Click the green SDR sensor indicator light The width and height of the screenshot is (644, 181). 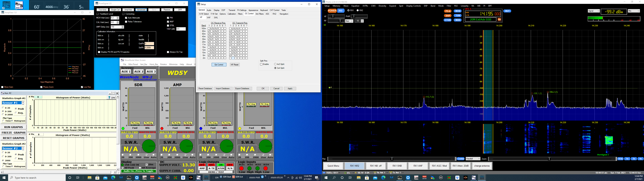(x=123, y=129)
